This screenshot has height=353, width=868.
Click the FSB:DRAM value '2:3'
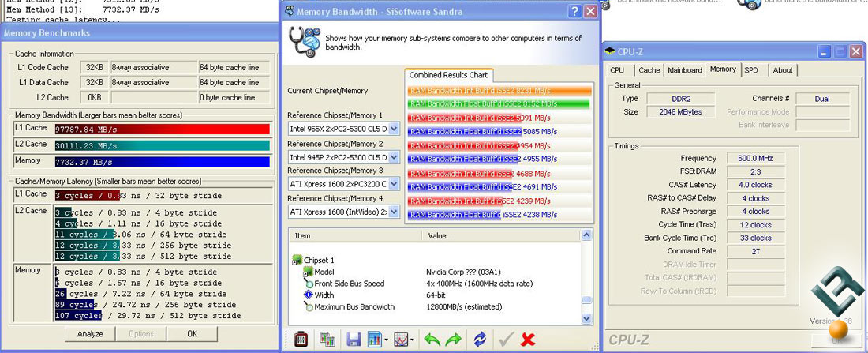755,171
